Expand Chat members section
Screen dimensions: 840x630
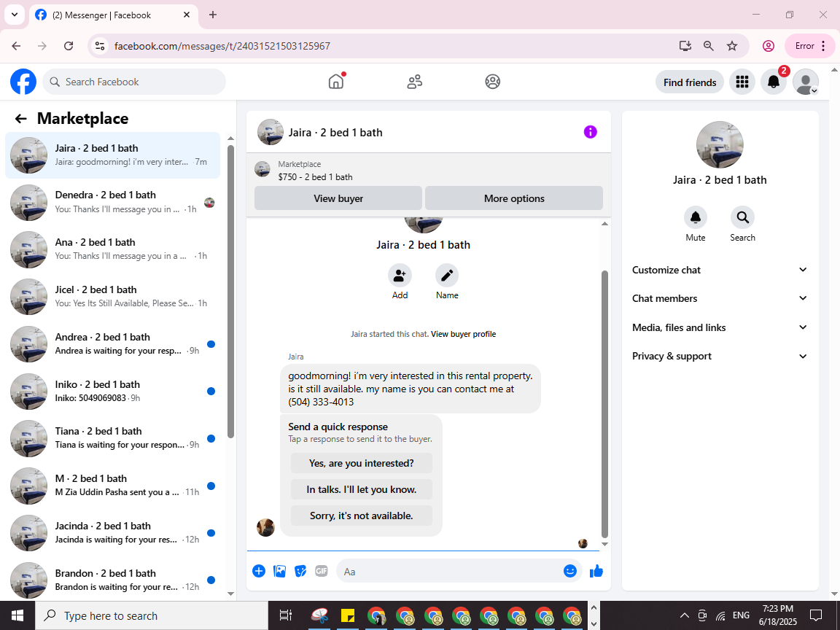tap(720, 298)
